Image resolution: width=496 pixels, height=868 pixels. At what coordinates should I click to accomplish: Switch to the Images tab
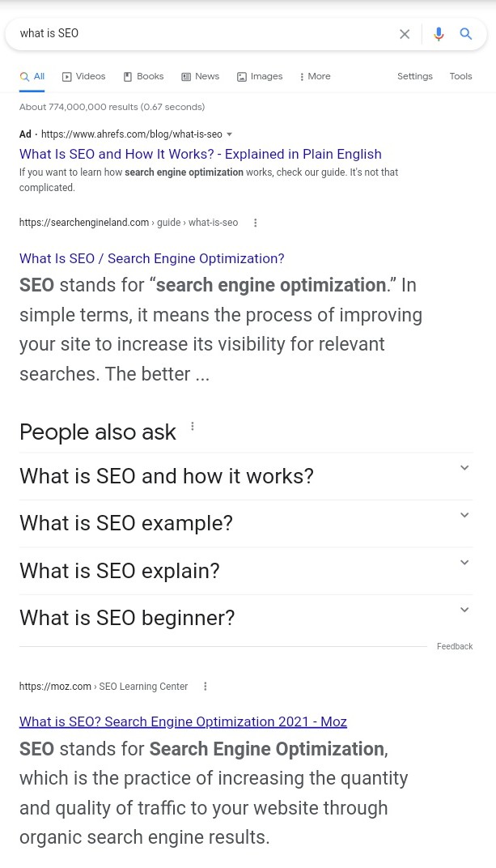pyautogui.click(x=260, y=76)
